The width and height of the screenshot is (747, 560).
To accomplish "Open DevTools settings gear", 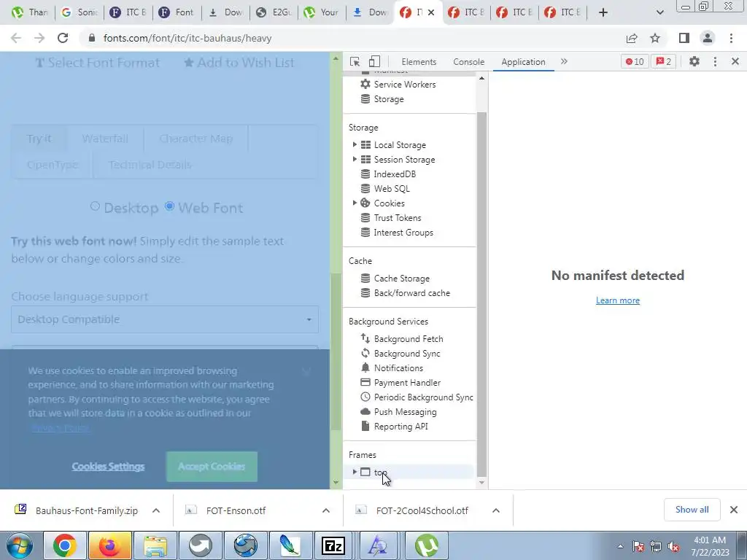I will (694, 61).
